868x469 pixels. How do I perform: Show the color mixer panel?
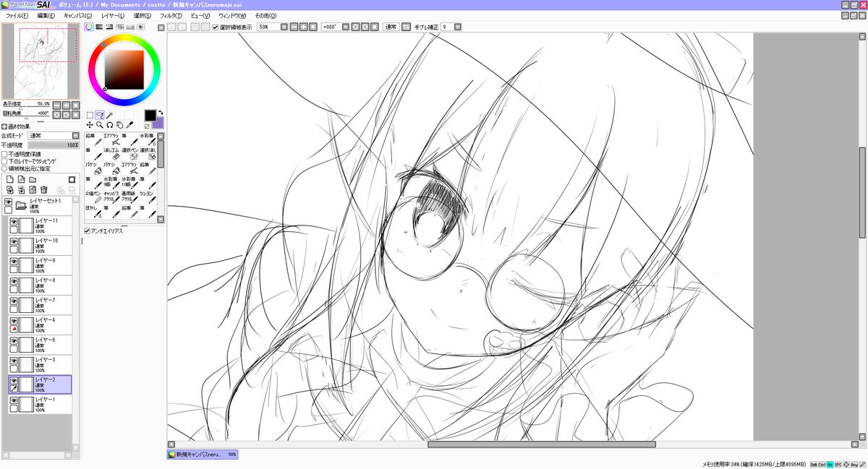click(x=120, y=27)
